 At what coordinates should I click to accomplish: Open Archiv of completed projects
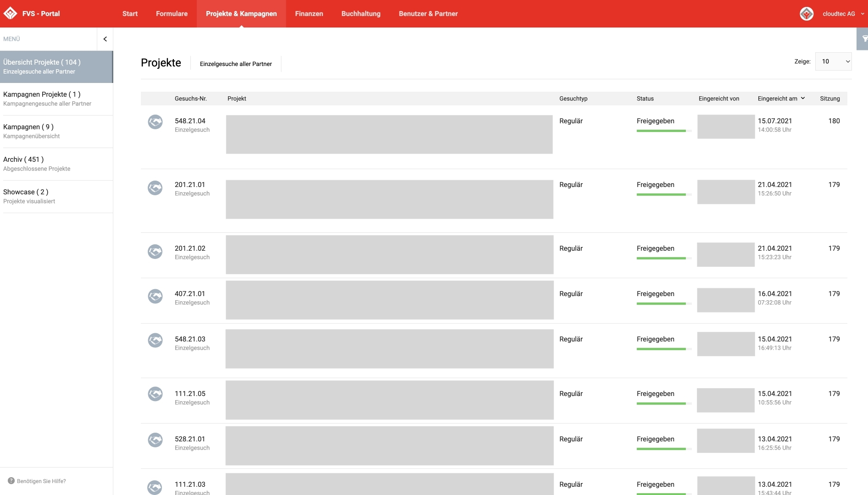pyautogui.click(x=37, y=164)
